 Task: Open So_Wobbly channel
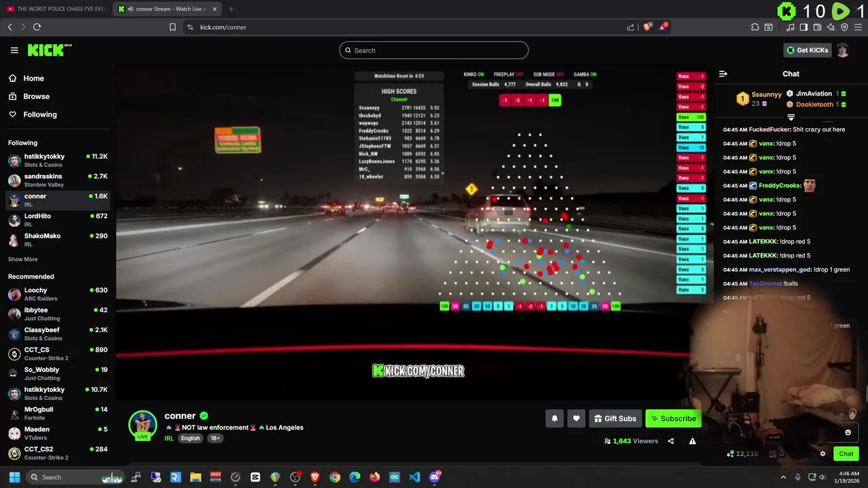pyautogui.click(x=58, y=373)
